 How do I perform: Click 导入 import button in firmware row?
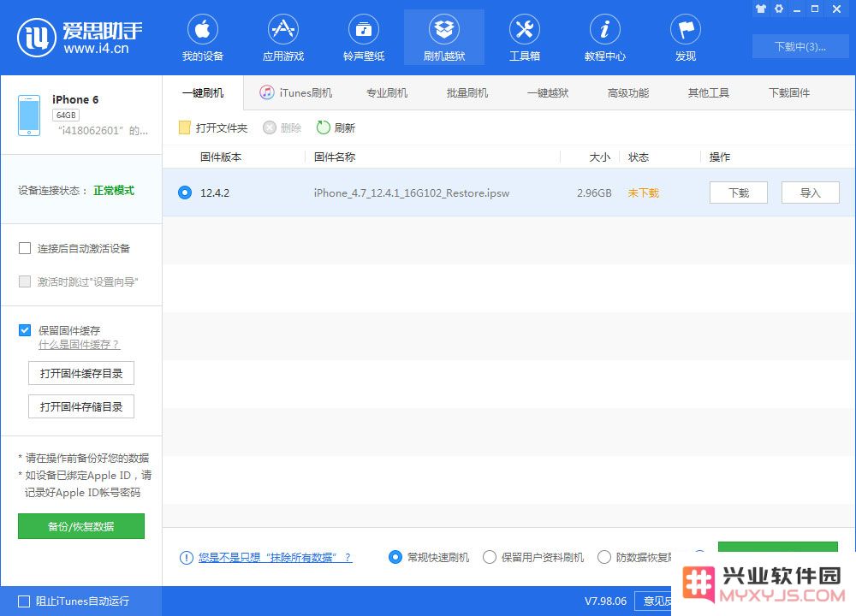pos(810,192)
